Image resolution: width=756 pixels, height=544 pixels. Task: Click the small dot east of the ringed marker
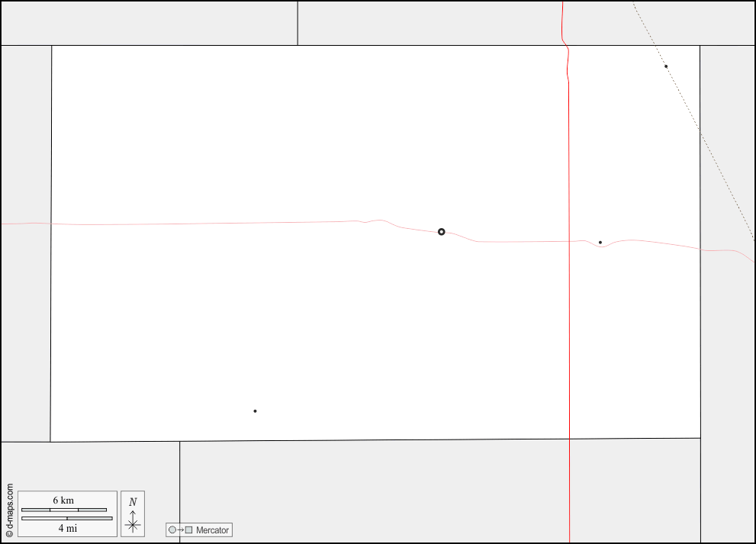click(x=600, y=243)
